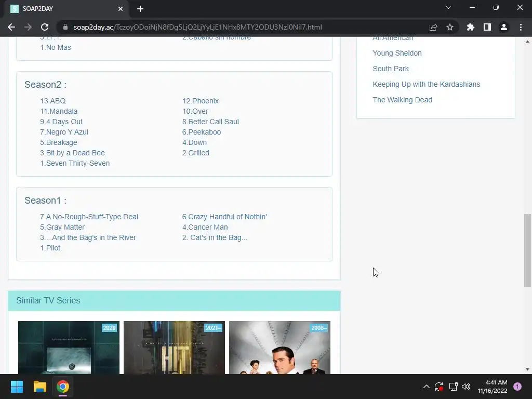
Task: Open Young Sheldon in sidebar
Action: point(397,54)
